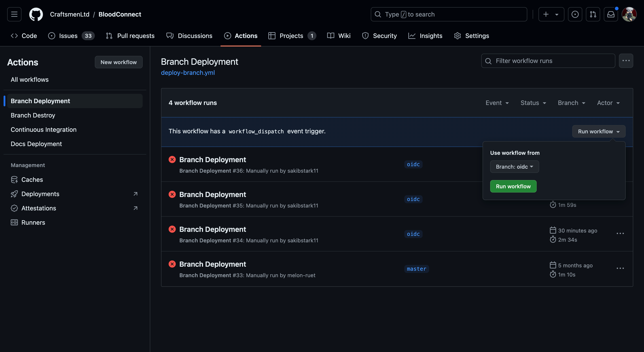Open the pull requests icon in the header

tap(593, 14)
